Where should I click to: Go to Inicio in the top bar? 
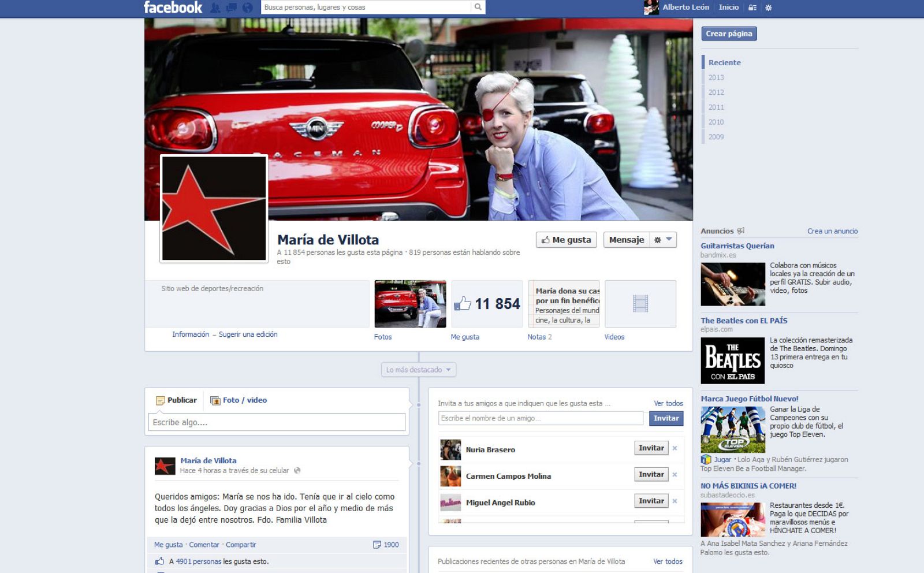point(728,8)
